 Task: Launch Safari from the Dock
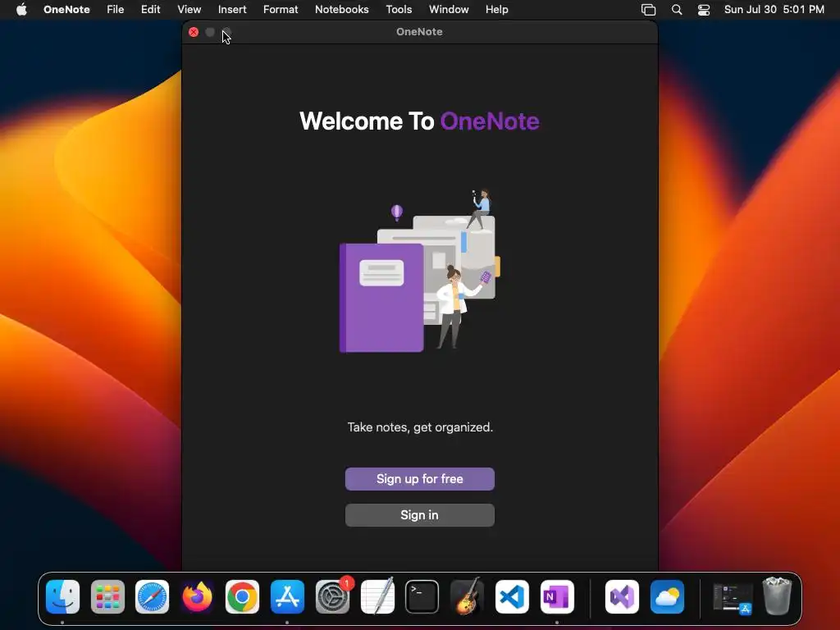click(x=152, y=597)
